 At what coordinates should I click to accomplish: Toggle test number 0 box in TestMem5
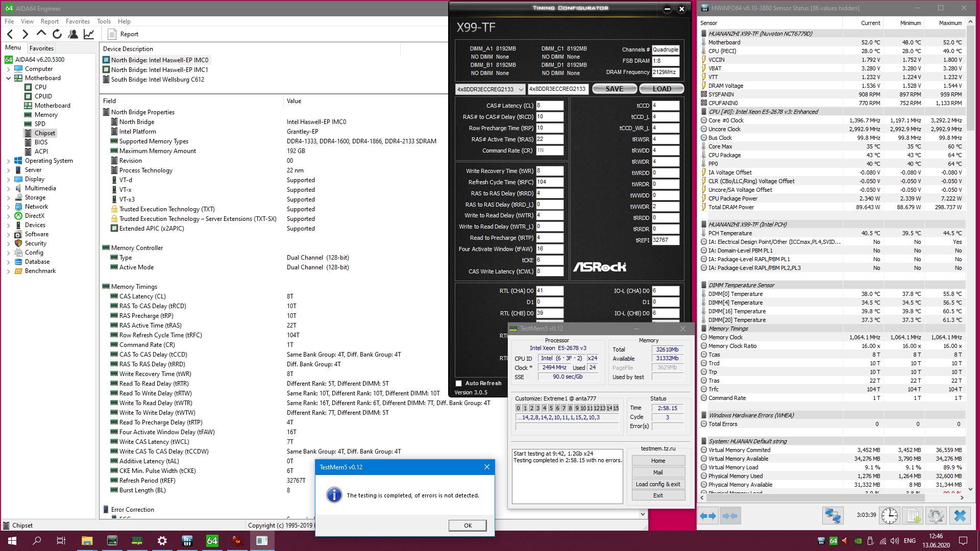518,408
